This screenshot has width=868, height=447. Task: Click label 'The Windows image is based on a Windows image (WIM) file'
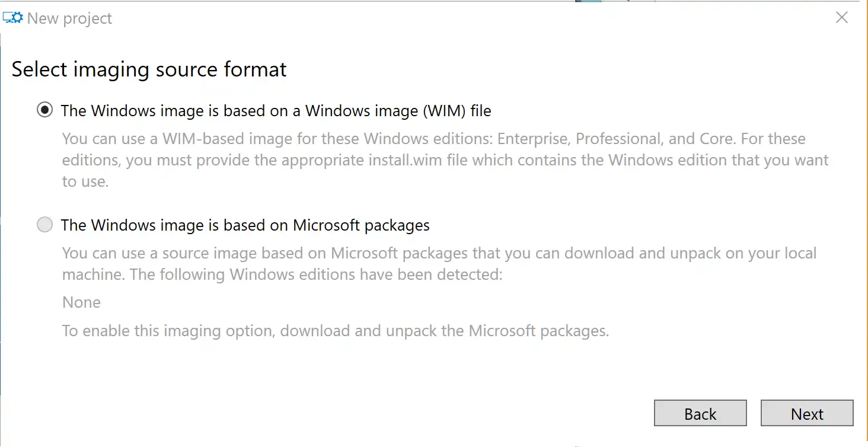coord(276,111)
